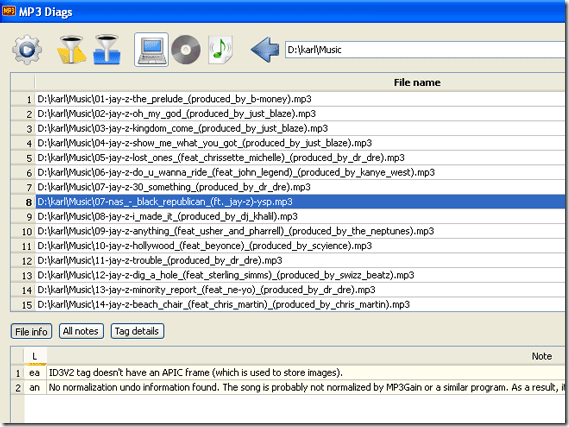
Task: Click the 'an' note label cell
Action: [35, 387]
